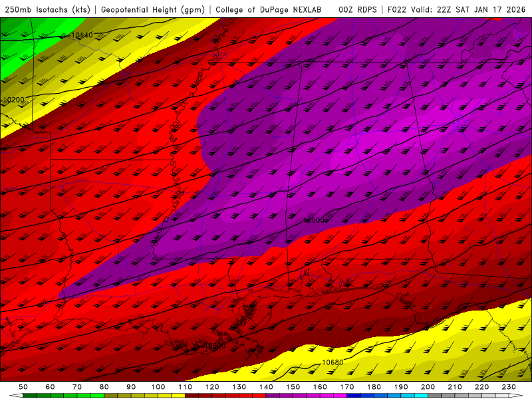
Task: Click the 160 value on the color scale
Action: 320,387
